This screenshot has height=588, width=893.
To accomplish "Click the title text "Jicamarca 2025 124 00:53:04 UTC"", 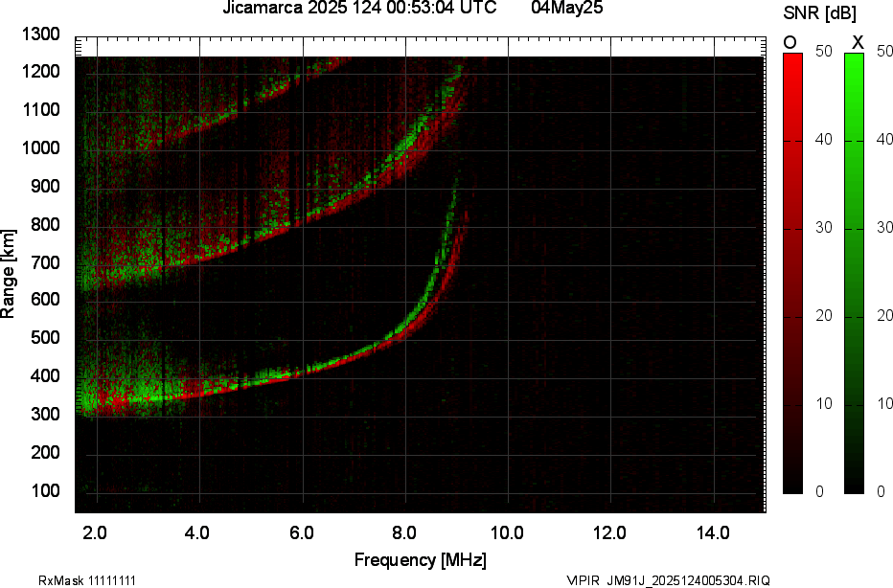I will [x=359, y=8].
